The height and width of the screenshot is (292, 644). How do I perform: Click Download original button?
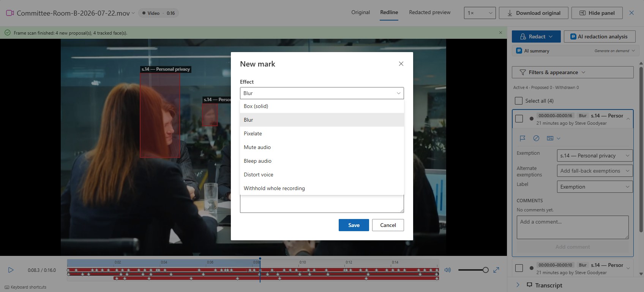[534, 13]
